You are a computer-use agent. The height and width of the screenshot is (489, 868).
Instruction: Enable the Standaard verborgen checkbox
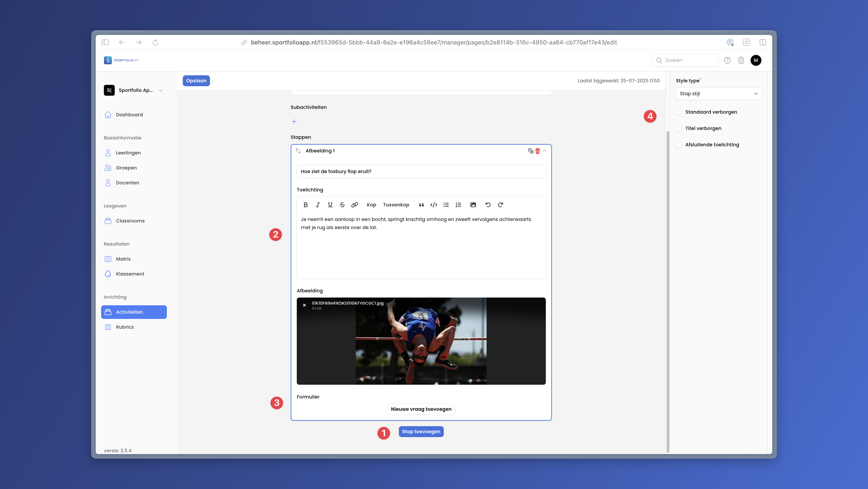(679, 112)
